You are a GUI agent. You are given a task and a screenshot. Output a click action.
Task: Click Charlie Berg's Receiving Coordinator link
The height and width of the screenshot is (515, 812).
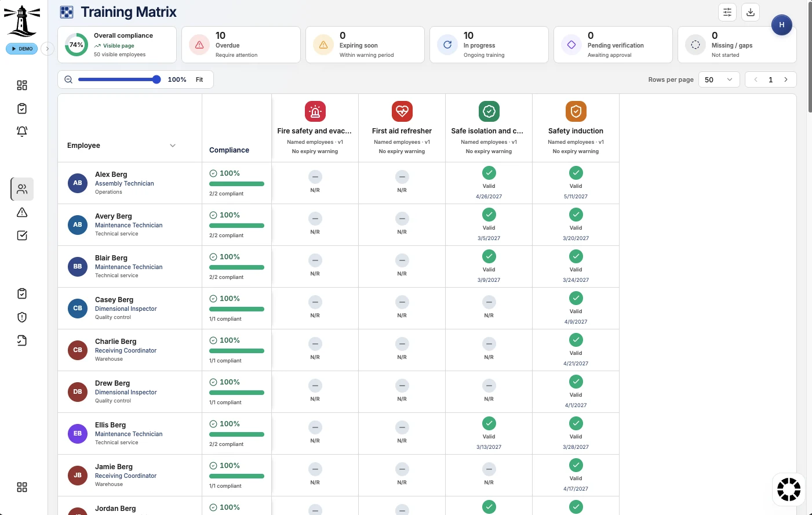click(x=126, y=350)
